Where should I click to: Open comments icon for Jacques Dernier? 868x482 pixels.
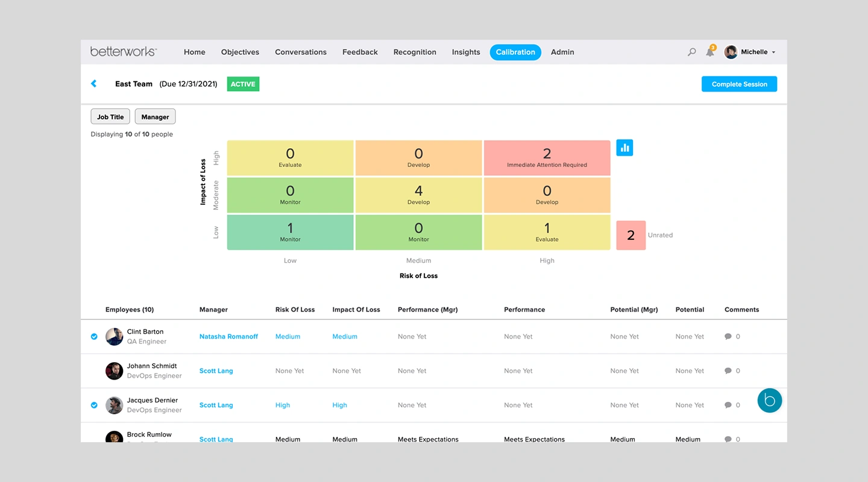coord(728,405)
